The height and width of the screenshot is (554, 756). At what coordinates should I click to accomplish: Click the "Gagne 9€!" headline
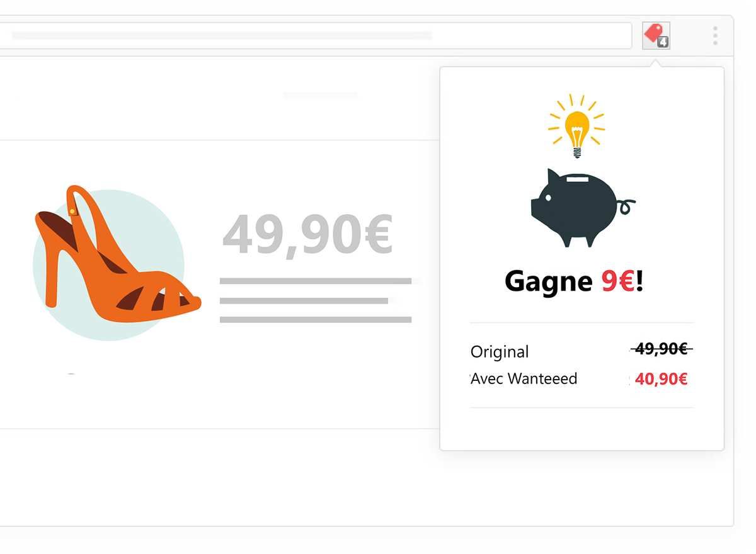point(574,281)
